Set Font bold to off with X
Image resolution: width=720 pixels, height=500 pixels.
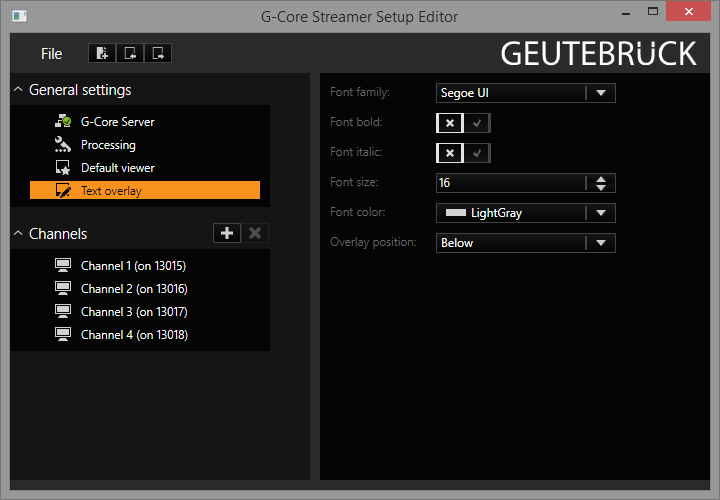(x=450, y=123)
